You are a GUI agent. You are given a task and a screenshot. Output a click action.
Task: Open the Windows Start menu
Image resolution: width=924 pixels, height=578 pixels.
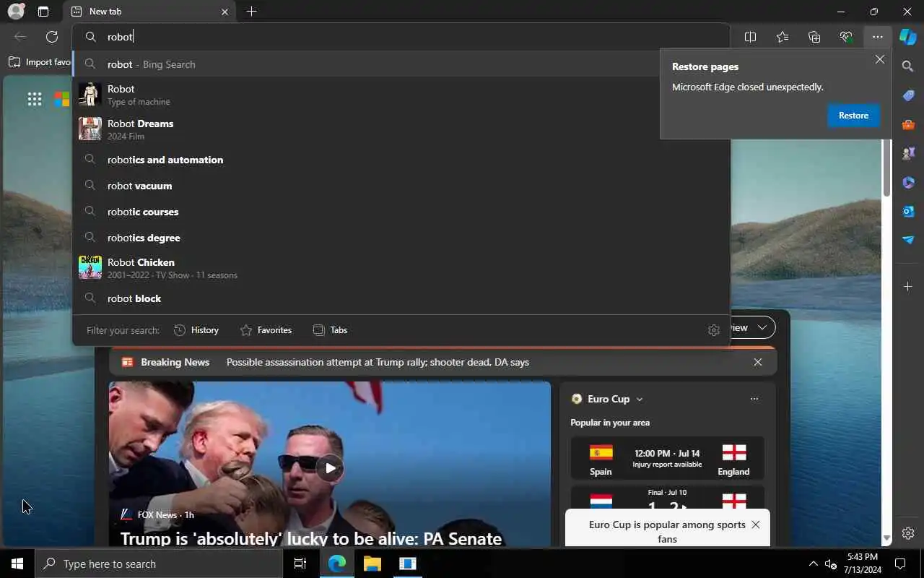click(17, 564)
